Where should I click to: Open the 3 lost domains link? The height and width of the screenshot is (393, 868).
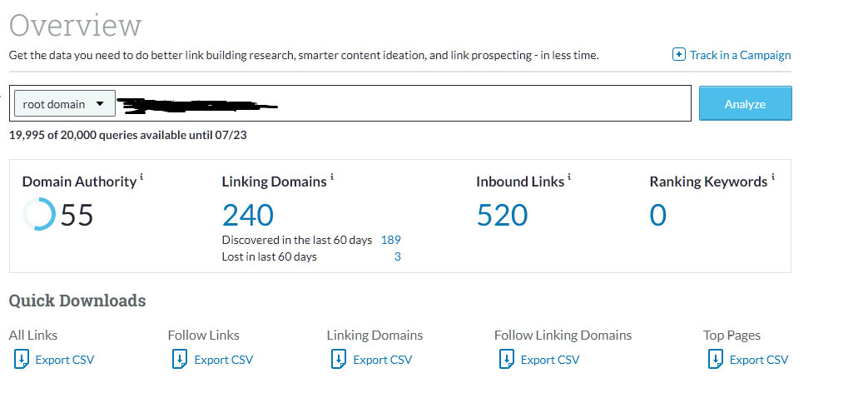coord(397,256)
